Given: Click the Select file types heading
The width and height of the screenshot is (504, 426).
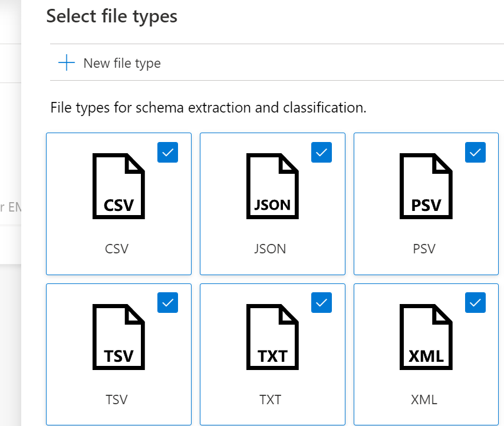Looking at the screenshot, I should point(111,16).
